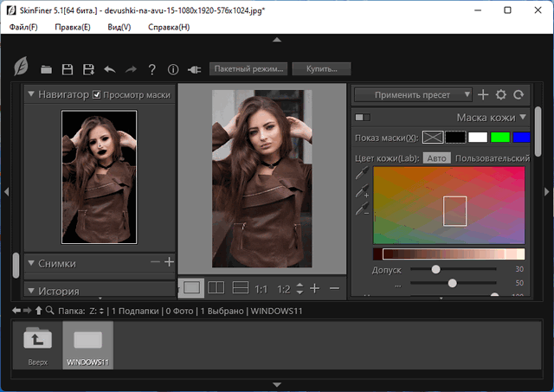
Task: Expand the История panel
Action: click(x=31, y=291)
